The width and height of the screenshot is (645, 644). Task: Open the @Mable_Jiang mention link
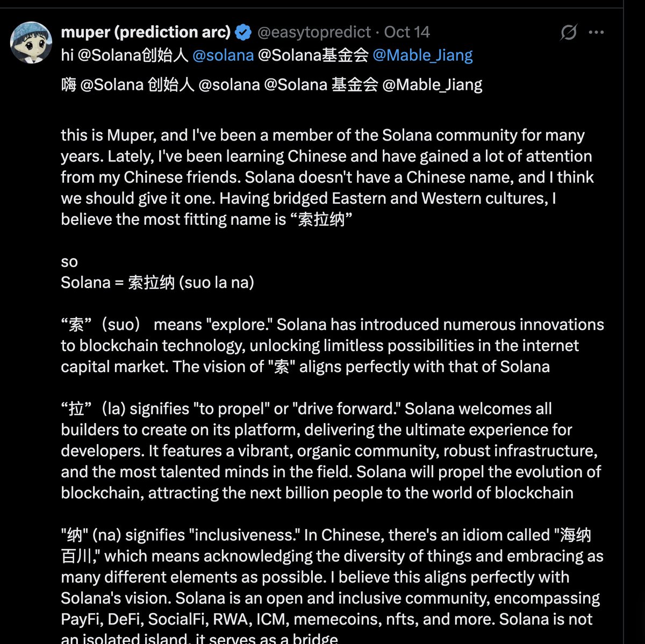(x=422, y=55)
